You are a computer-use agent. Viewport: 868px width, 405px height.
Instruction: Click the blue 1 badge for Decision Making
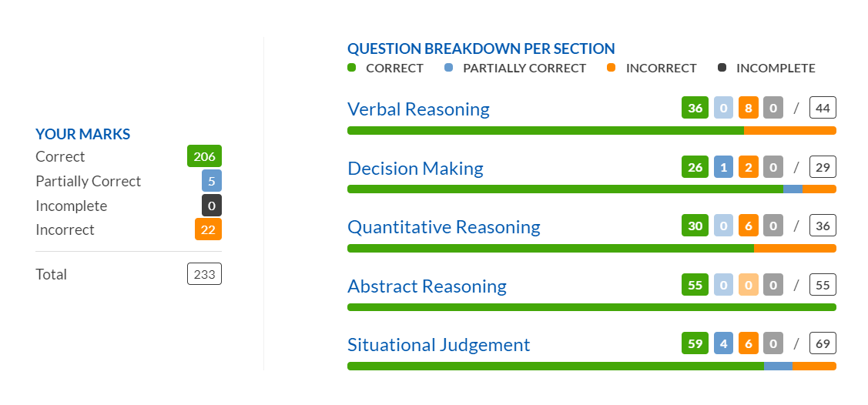[x=723, y=167]
